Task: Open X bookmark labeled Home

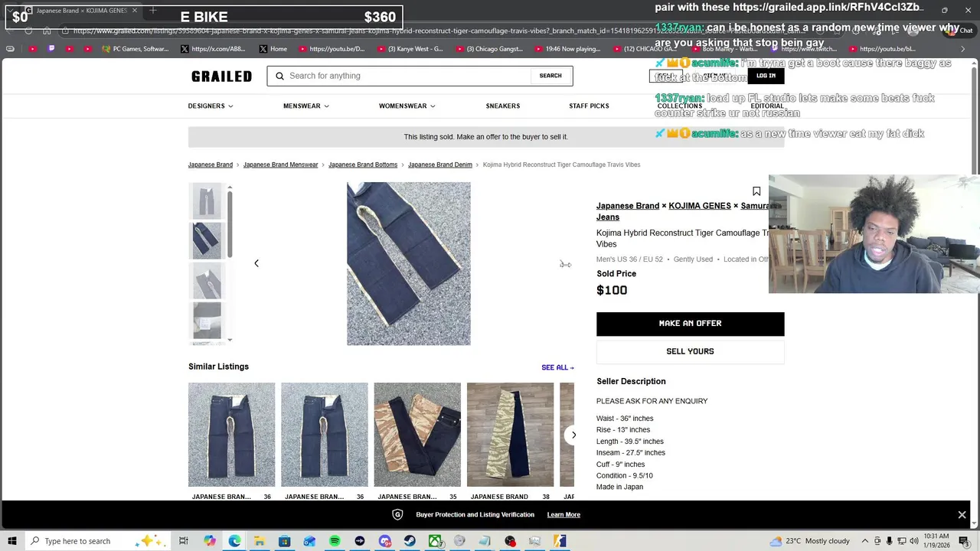Action: 273,49
